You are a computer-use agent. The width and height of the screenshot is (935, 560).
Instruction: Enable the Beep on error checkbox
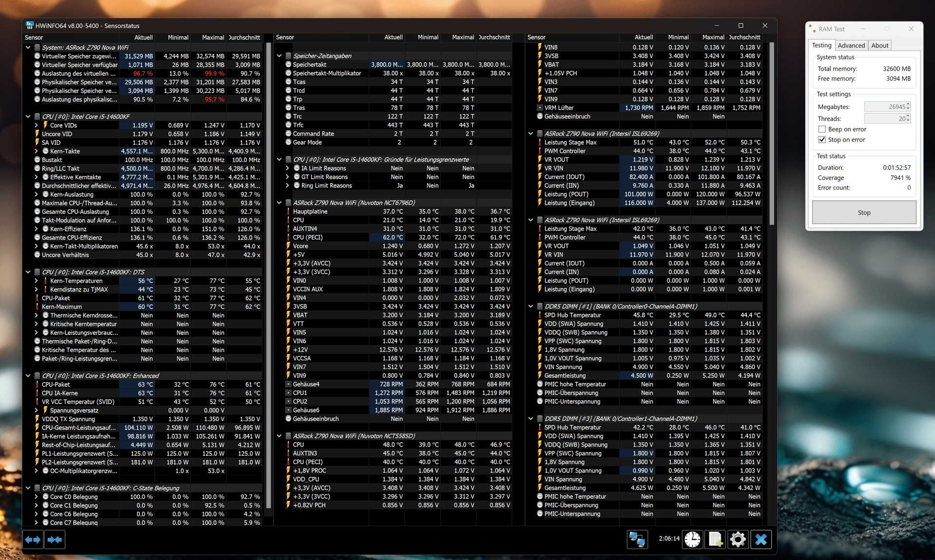pyautogui.click(x=822, y=129)
